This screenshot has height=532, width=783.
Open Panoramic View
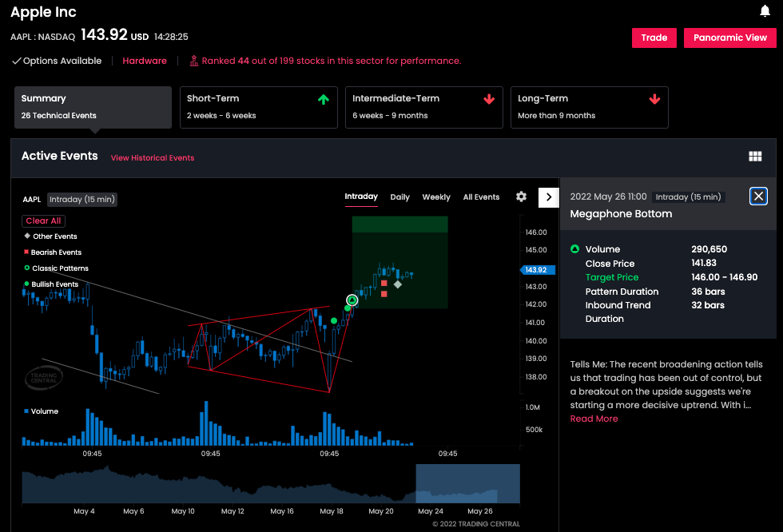(729, 38)
